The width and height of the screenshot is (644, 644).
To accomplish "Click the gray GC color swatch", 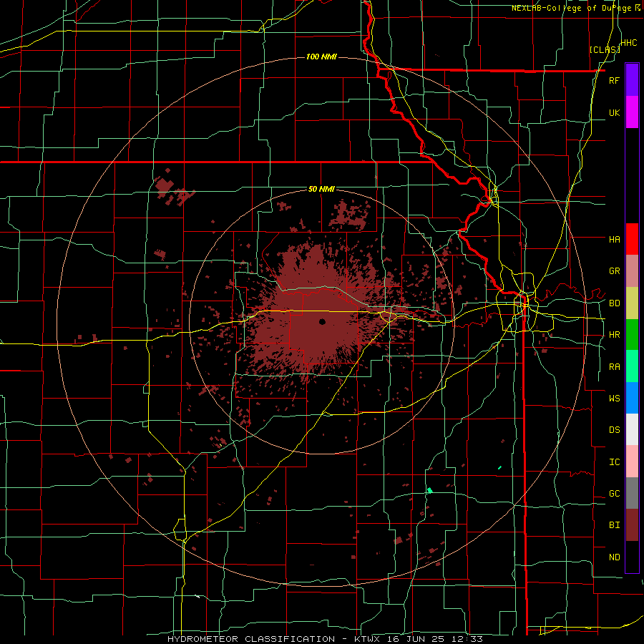I will pos(632,493).
